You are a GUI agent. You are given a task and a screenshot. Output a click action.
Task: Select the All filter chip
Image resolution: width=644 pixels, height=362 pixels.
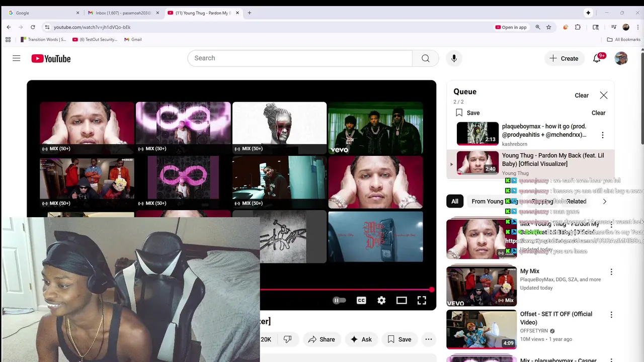pyautogui.click(x=455, y=201)
